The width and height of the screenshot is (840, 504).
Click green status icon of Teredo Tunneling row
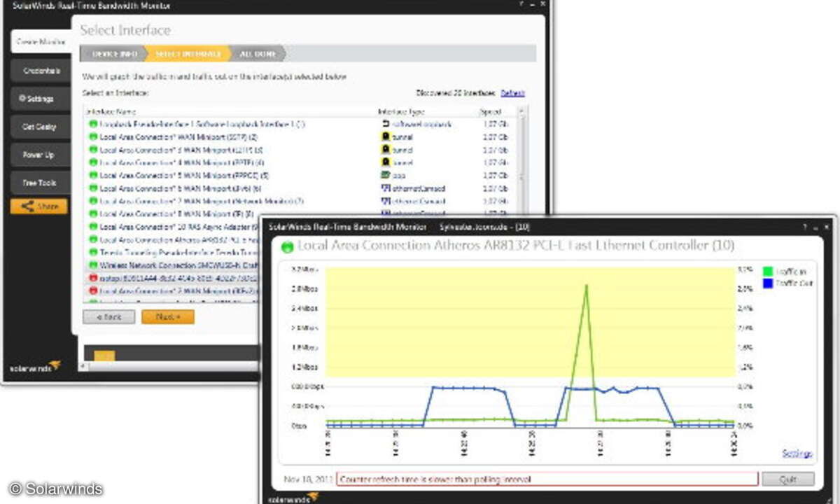(x=92, y=253)
